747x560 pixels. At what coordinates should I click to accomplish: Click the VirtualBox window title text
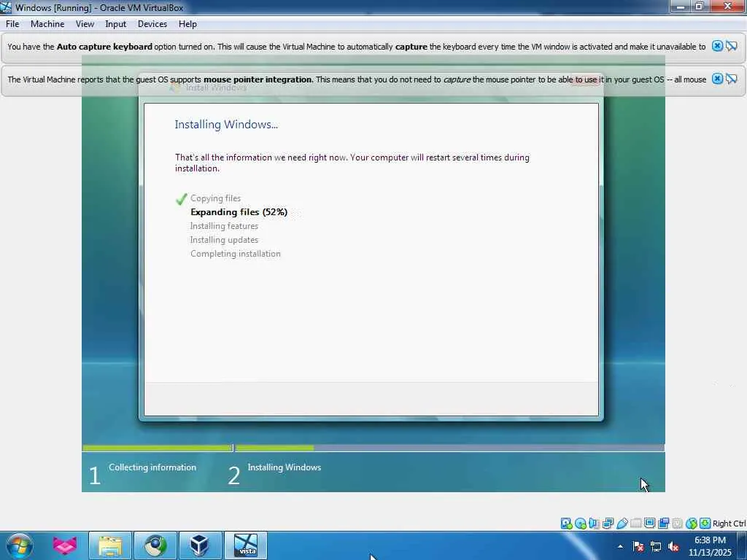click(99, 7)
